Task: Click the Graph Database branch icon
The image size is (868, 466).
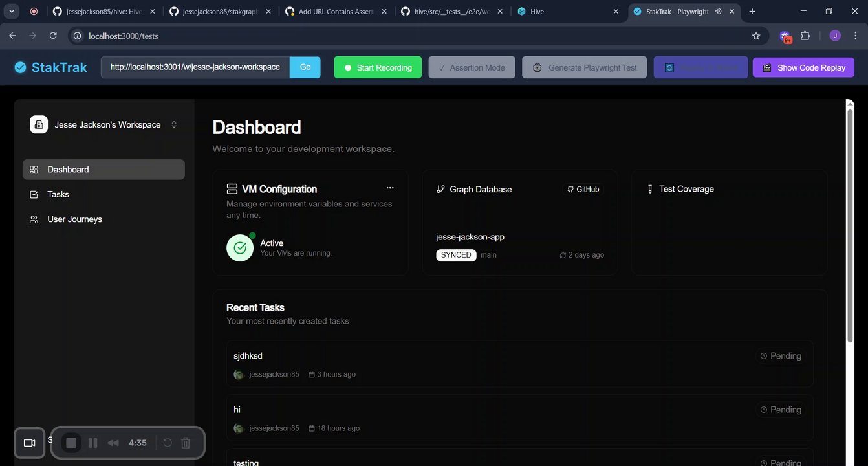Action: coord(440,189)
